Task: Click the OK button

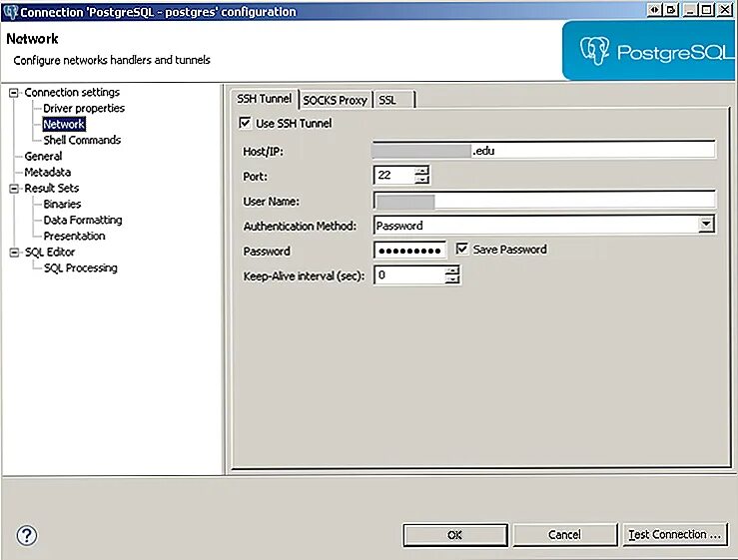Action: click(x=455, y=535)
